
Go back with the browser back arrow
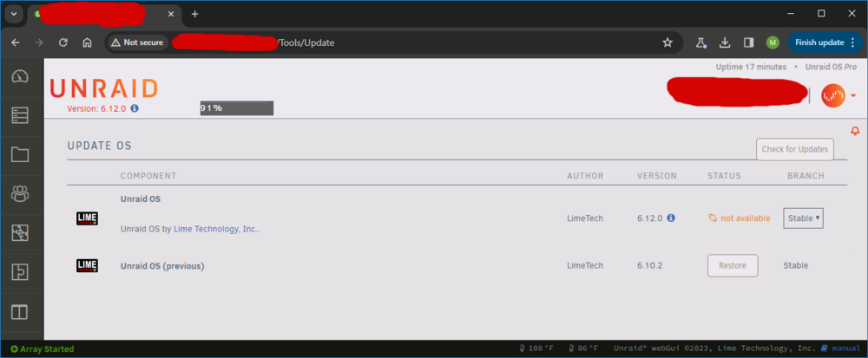click(x=15, y=42)
